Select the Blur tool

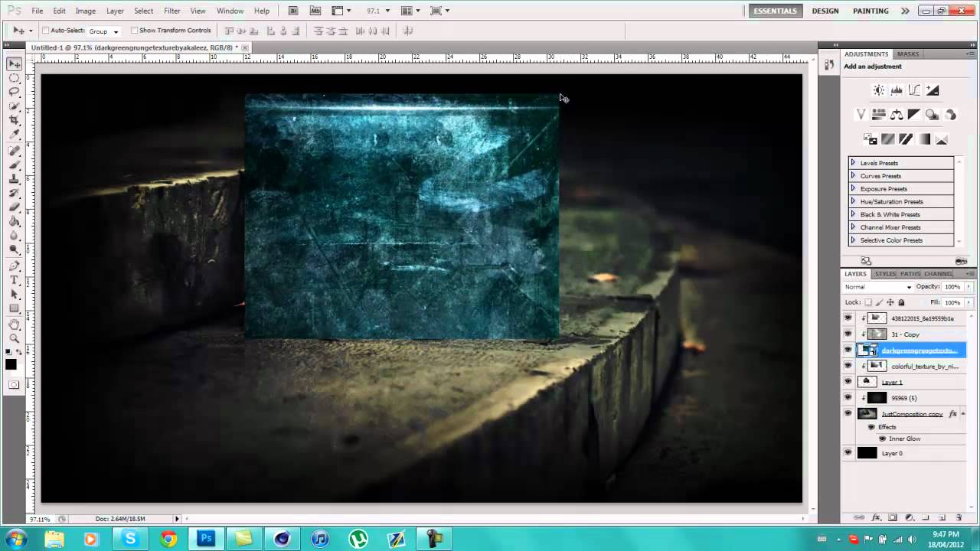click(x=15, y=235)
